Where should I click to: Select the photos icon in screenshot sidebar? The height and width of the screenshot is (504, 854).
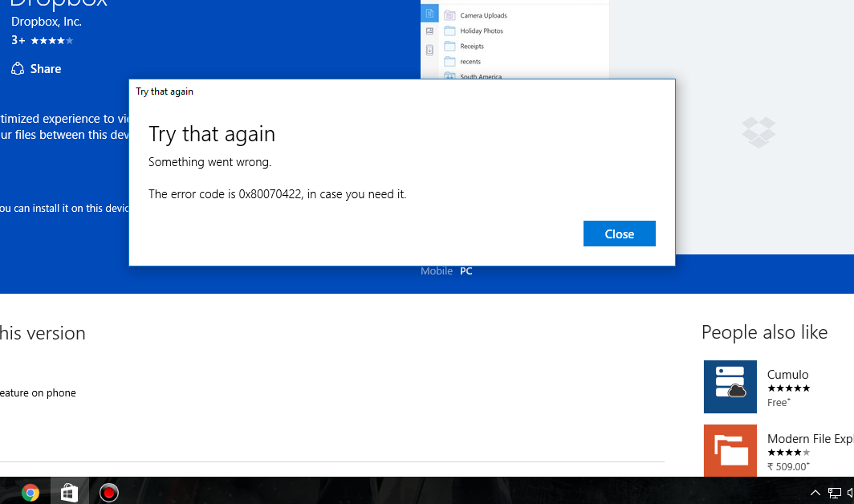(x=429, y=31)
